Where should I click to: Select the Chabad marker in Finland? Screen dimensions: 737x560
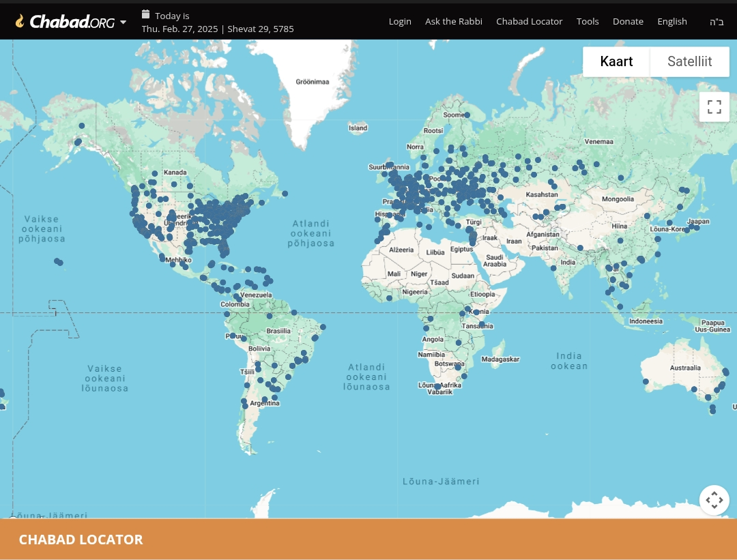point(467,115)
